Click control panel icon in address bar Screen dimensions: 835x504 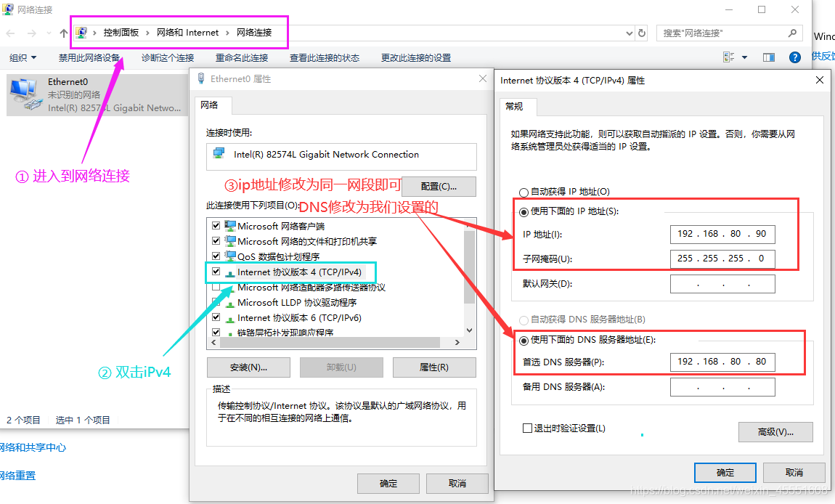81,33
